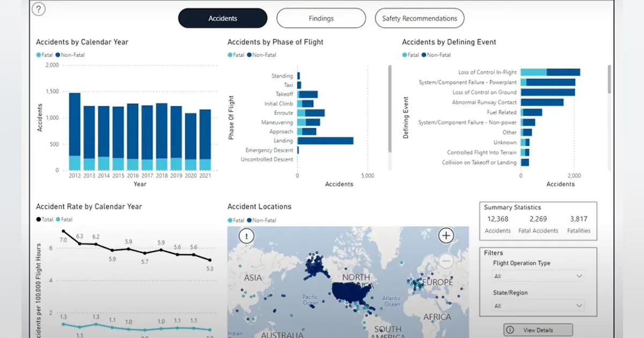Image resolution: width=644 pixels, height=338 pixels.
Task: Click the Accident Locations title
Action: pos(259,207)
